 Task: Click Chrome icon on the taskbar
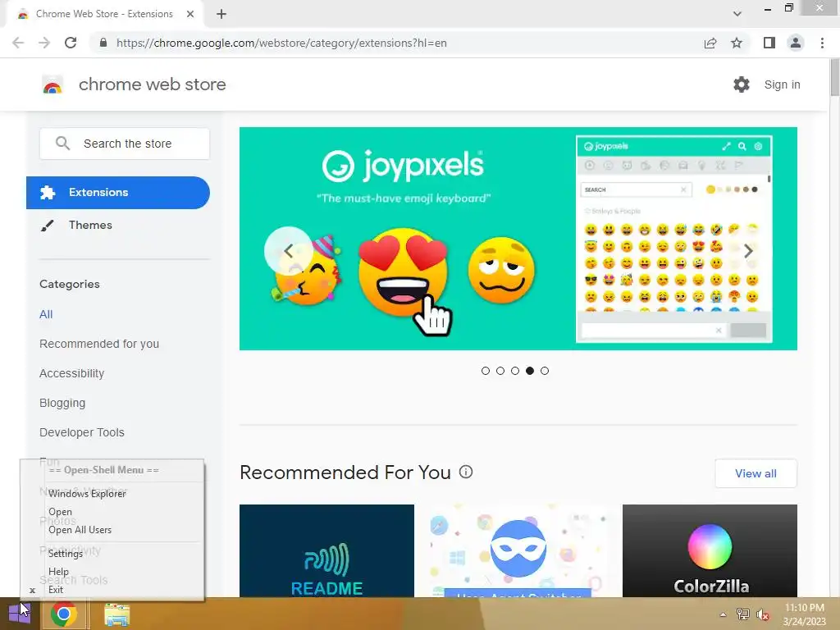coord(64,614)
